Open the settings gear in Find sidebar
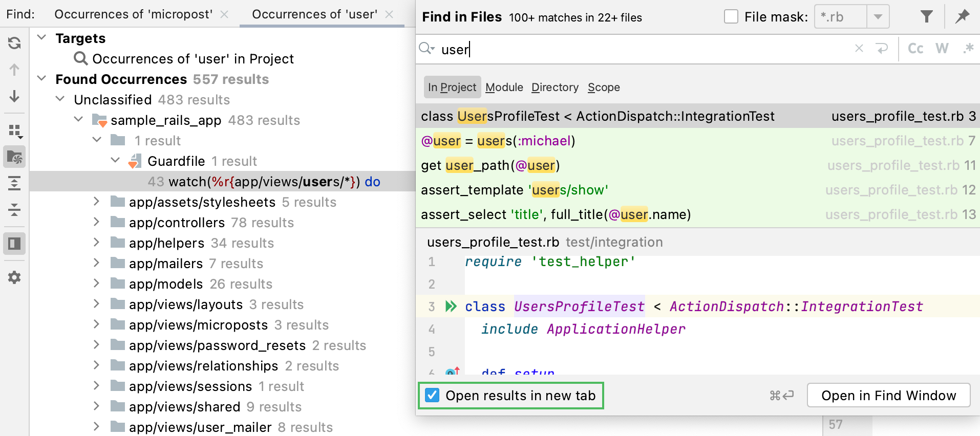 14,277
